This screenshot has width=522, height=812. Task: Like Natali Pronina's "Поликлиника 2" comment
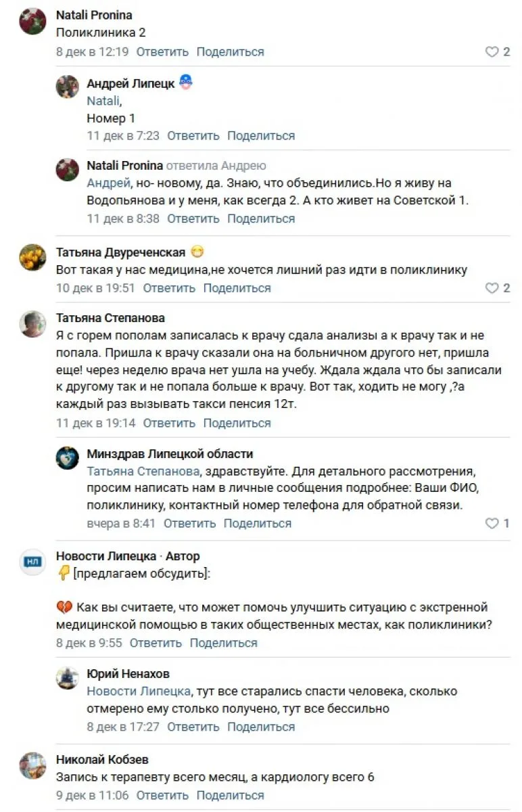click(x=492, y=52)
